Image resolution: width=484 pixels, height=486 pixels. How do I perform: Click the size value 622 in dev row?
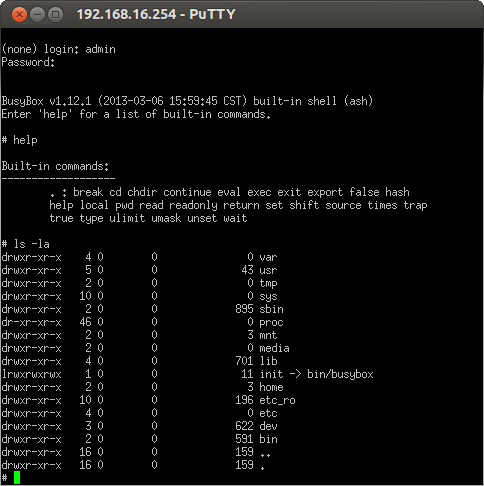coord(244,426)
